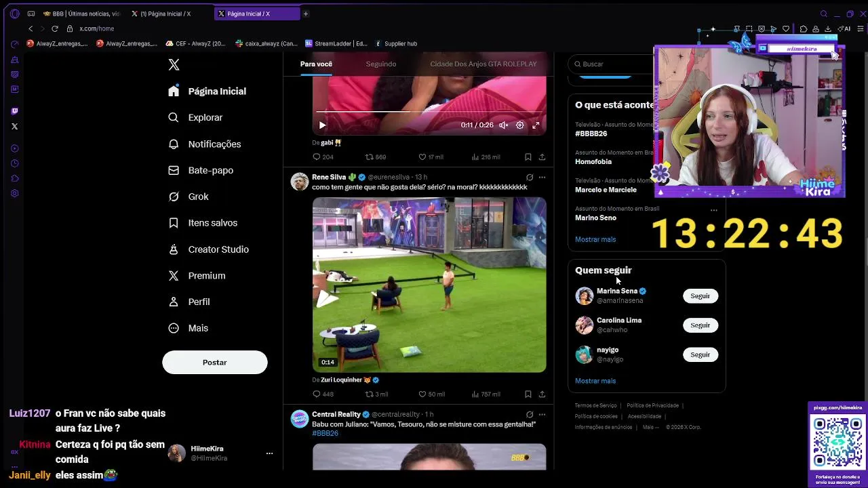Open the StreamLadder bookmark
This screenshot has width=868, height=488.
(x=336, y=43)
